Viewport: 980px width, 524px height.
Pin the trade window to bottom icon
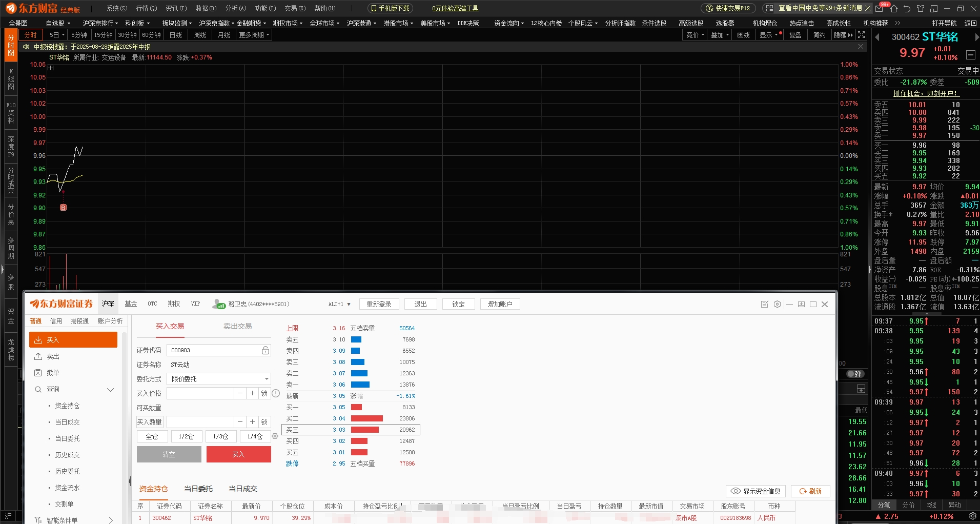click(x=801, y=304)
